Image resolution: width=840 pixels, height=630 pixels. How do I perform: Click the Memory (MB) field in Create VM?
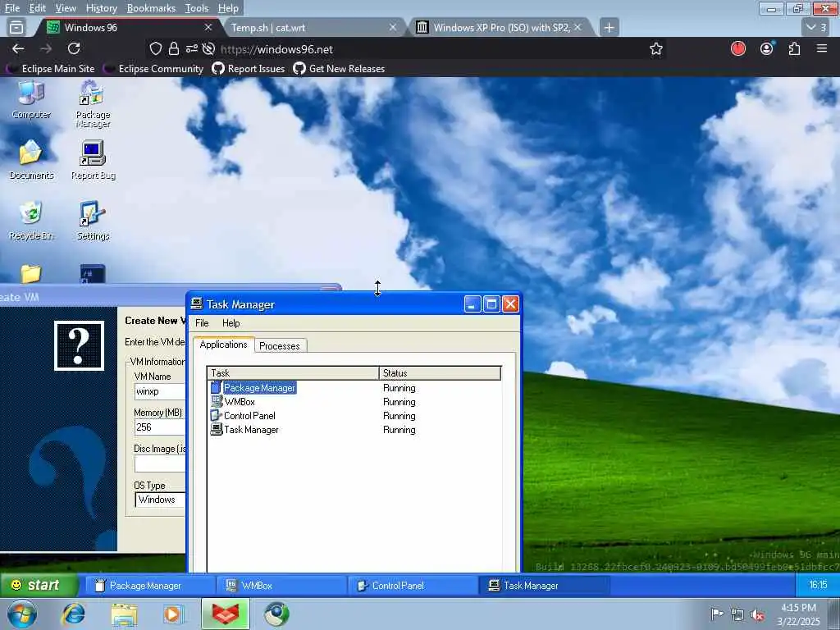click(x=160, y=427)
